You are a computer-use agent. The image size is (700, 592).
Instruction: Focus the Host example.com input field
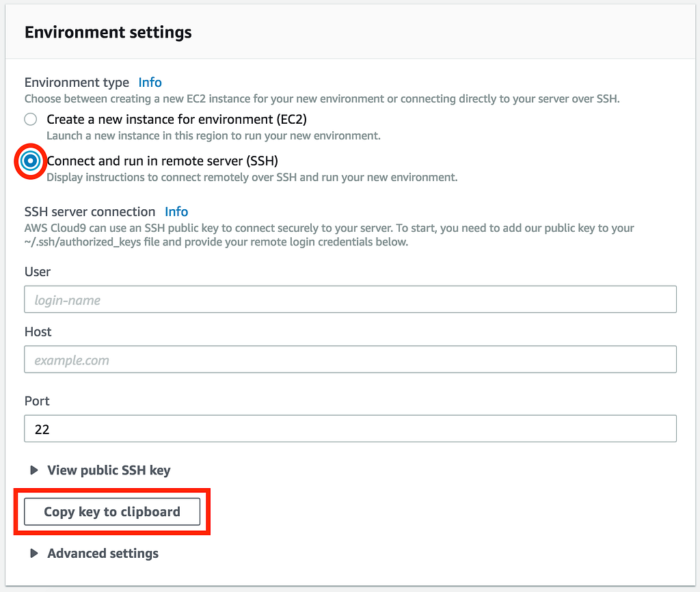[x=350, y=360]
